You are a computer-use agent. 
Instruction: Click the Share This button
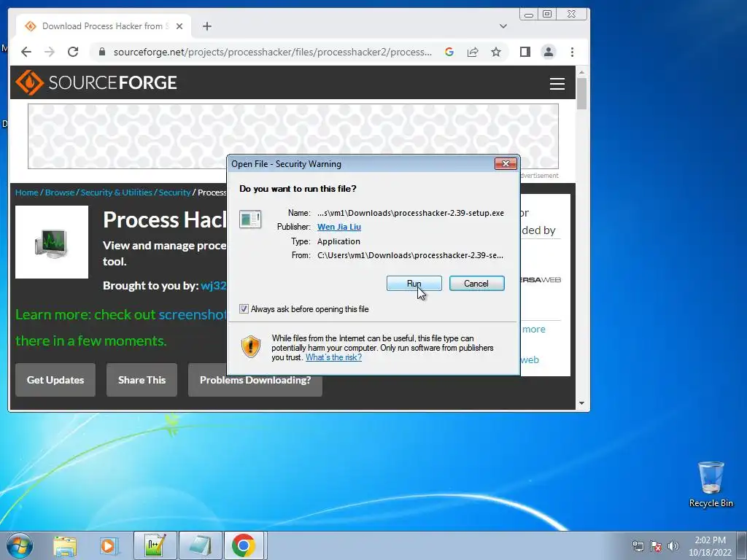pos(142,380)
